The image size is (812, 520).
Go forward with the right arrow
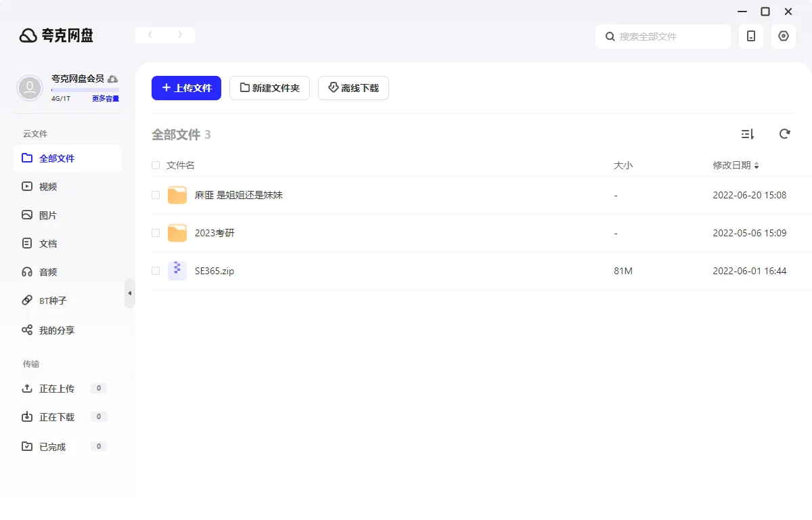(180, 35)
